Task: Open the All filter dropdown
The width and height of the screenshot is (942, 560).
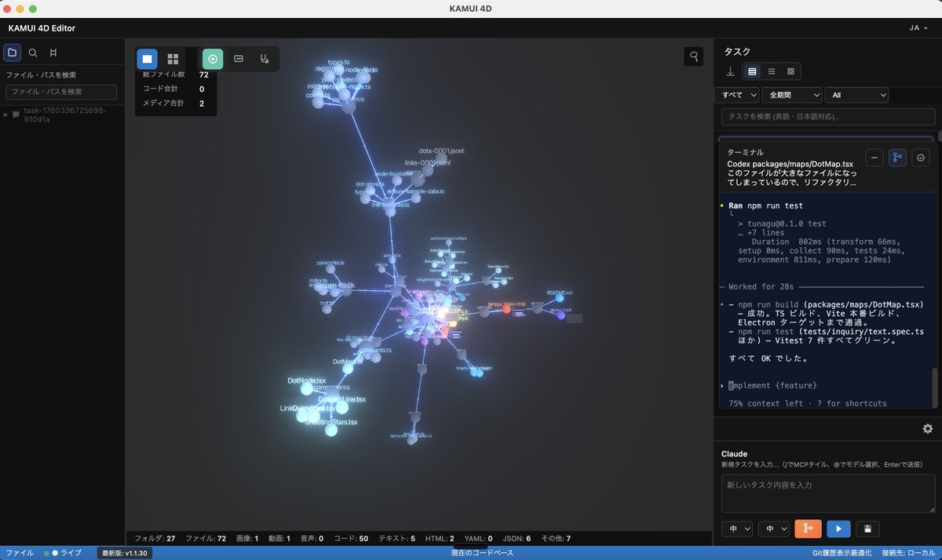Action: click(x=856, y=95)
